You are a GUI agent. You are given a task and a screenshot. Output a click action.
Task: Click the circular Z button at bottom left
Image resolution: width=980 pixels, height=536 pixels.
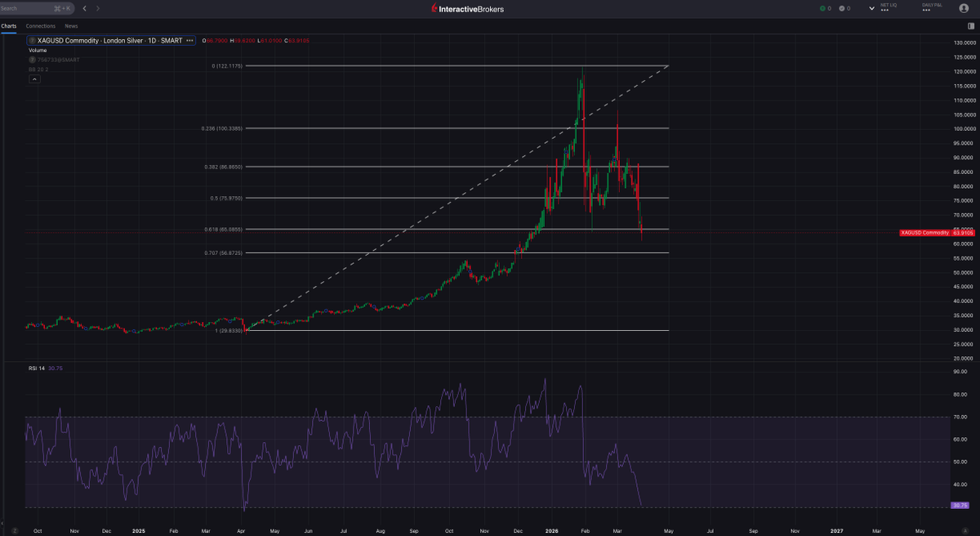[x=14, y=529]
